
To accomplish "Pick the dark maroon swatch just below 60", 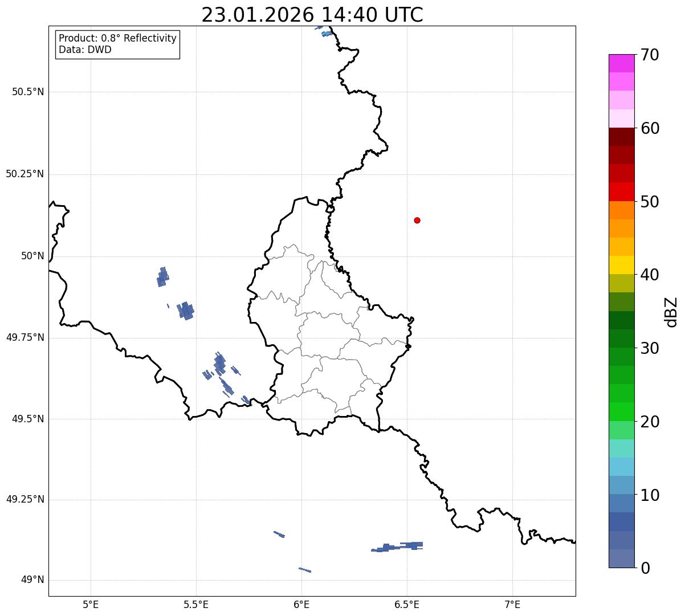I will point(621,137).
